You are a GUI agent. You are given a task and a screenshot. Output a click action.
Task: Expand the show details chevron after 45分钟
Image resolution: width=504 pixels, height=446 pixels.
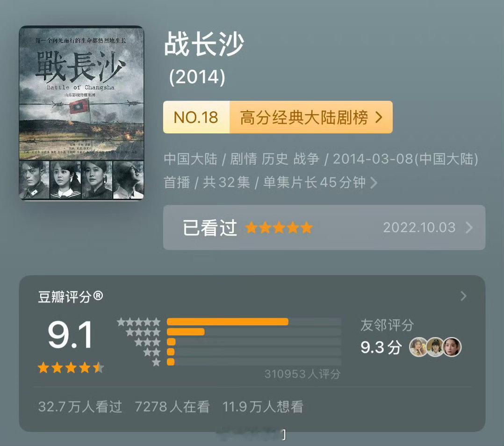(x=374, y=182)
